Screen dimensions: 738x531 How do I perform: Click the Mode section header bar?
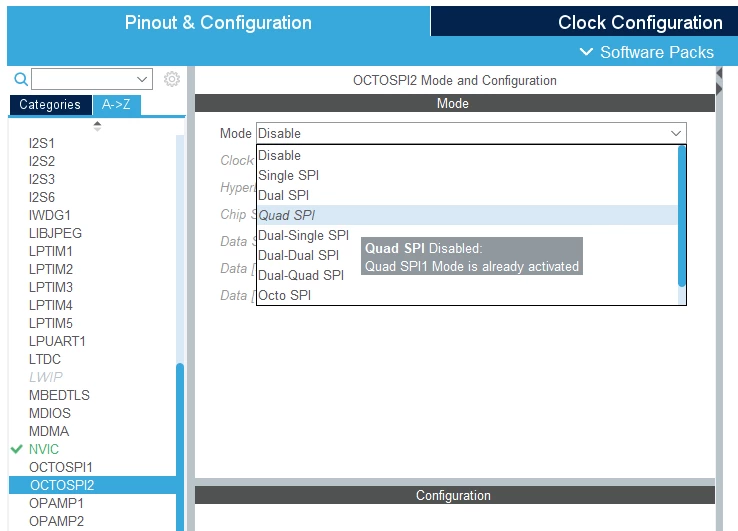[x=455, y=103]
